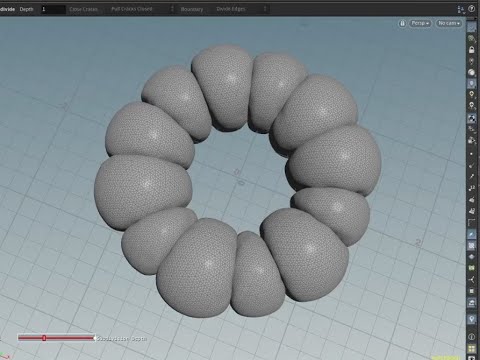Open the Pull Cracks Closed dropdown
Image resolution: width=480 pixels, height=360 pixels.
tap(142, 9)
